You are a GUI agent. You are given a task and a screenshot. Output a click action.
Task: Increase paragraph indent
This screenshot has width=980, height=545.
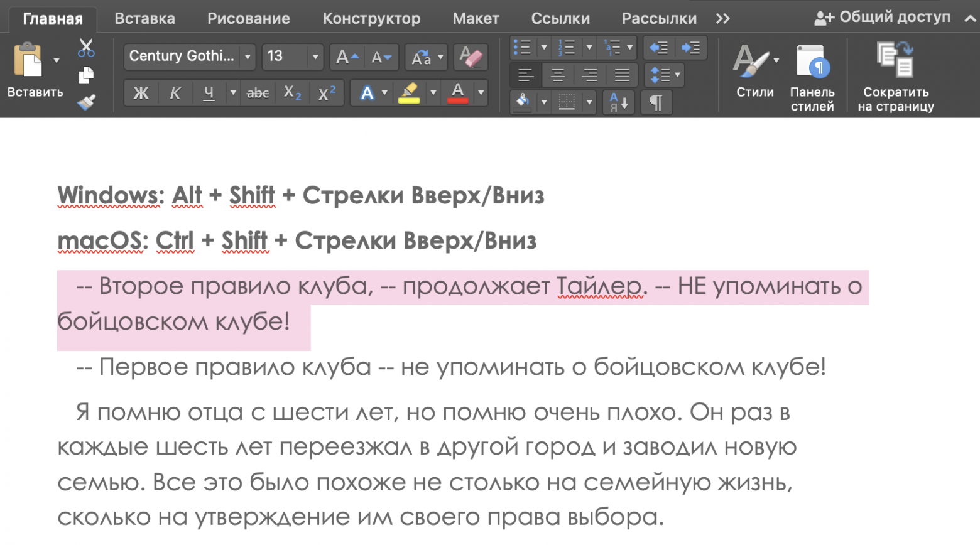pos(690,47)
